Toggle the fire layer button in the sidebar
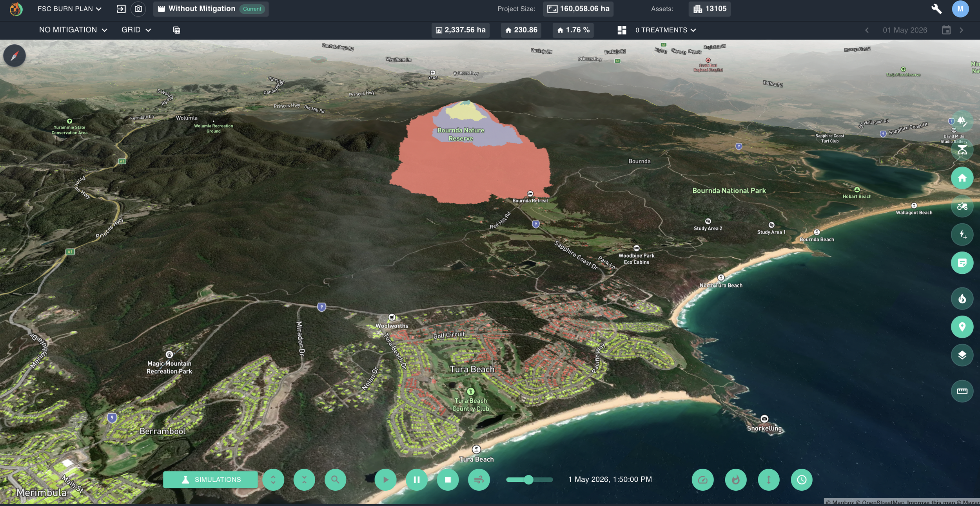This screenshot has width=980, height=506. [962, 299]
